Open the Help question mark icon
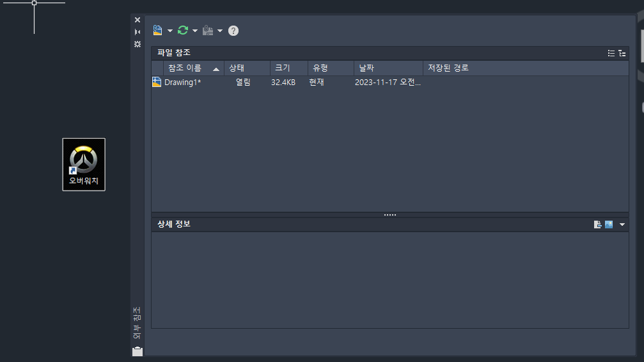This screenshot has width=644, height=362. coord(233,31)
